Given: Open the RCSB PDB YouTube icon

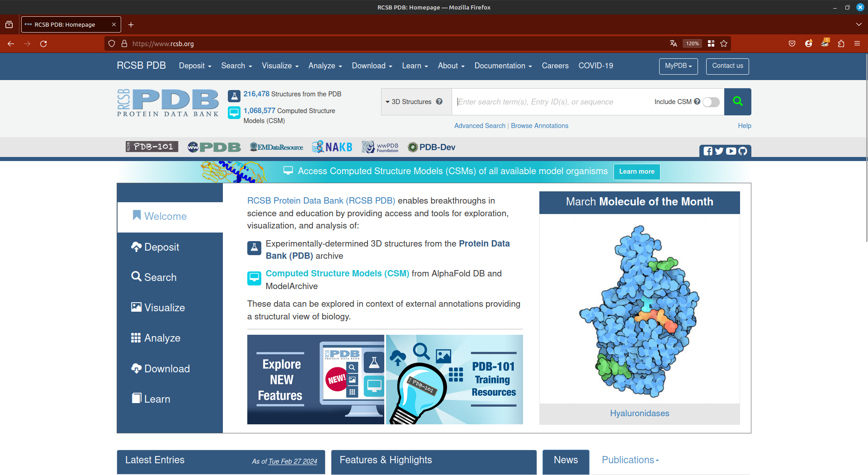Looking at the screenshot, I should 731,151.
